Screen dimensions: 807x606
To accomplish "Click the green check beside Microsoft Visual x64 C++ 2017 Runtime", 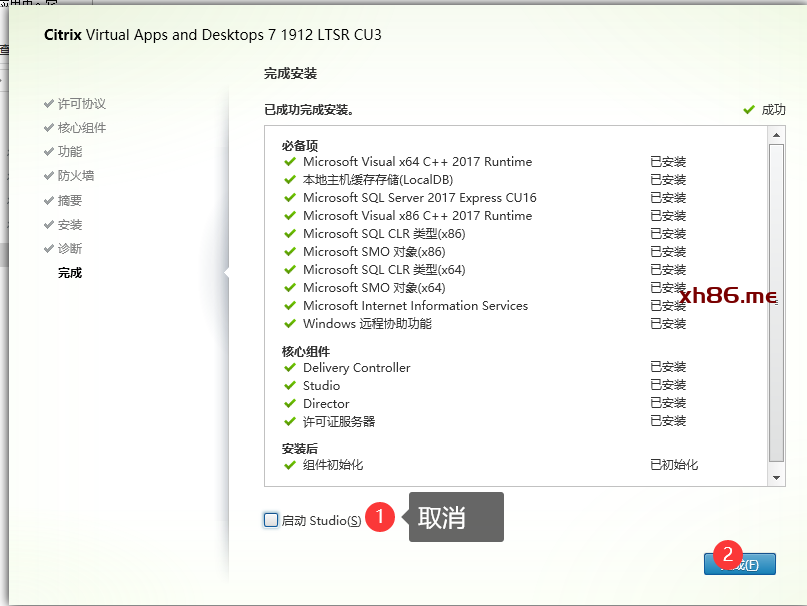I will click(x=290, y=162).
